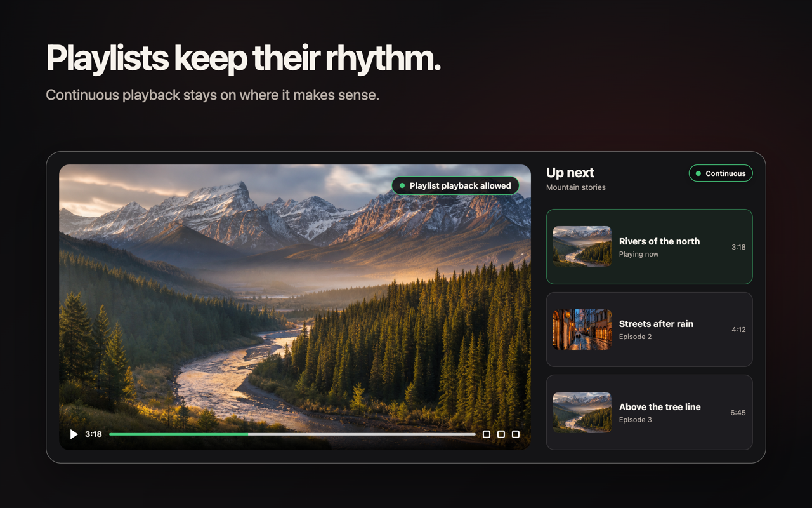Select the Rivers of the north title

659,241
